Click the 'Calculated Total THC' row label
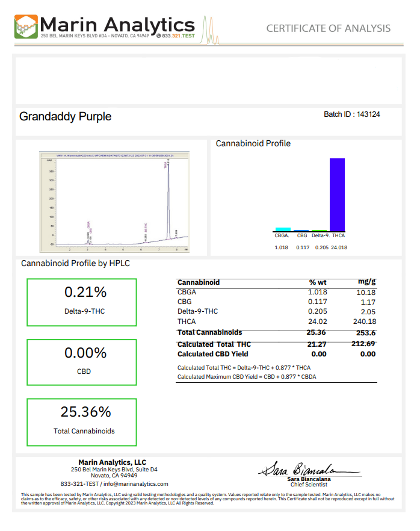The width and height of the screenshot is (420, 531). pos(214,344)
